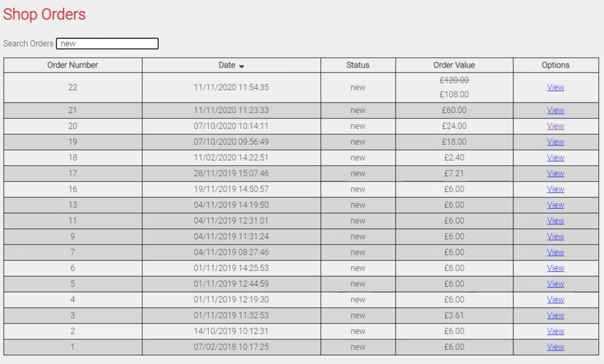This screenshot has height=364, width=604.
Task: View the £3.61 order number 3
Action: [555, 316]
